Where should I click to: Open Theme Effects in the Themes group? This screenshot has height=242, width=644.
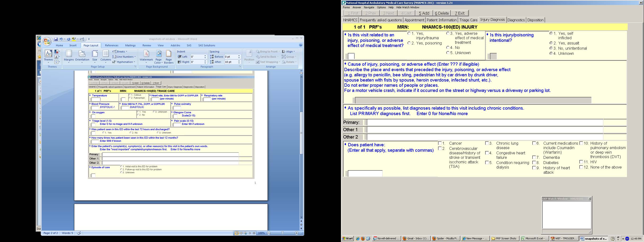click(x=57, y=62)
